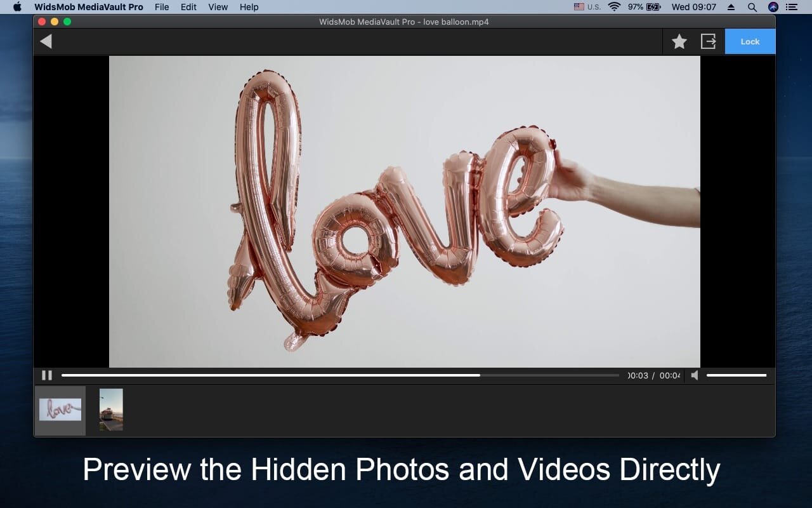
Task: Select the love balloon video thumbnail
Action: pos(60,410)
